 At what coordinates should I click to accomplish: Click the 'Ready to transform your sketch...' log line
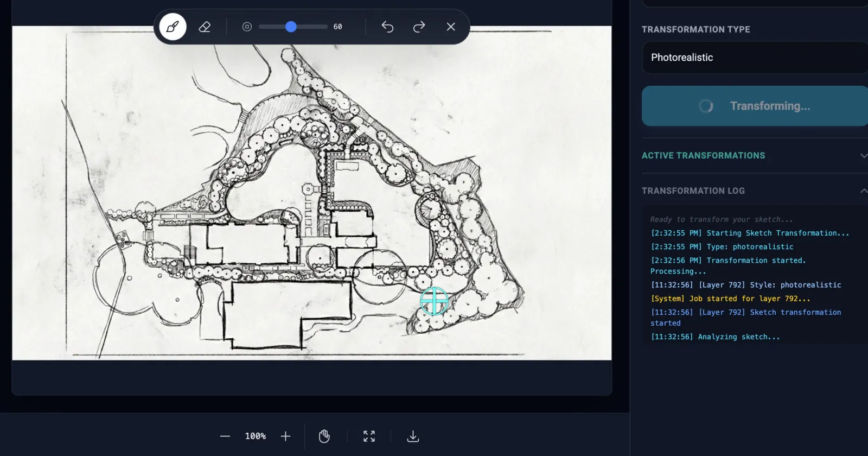tap(722, 219)
